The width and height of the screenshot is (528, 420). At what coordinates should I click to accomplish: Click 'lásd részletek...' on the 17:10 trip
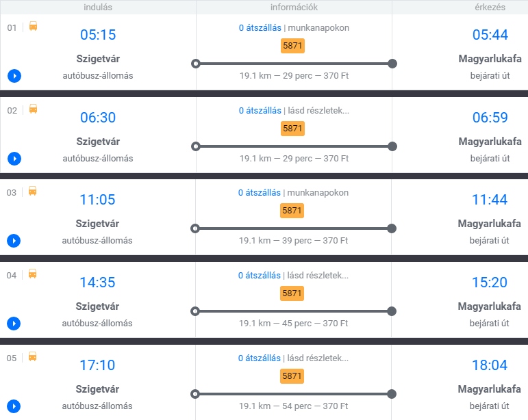pos(317,358)
